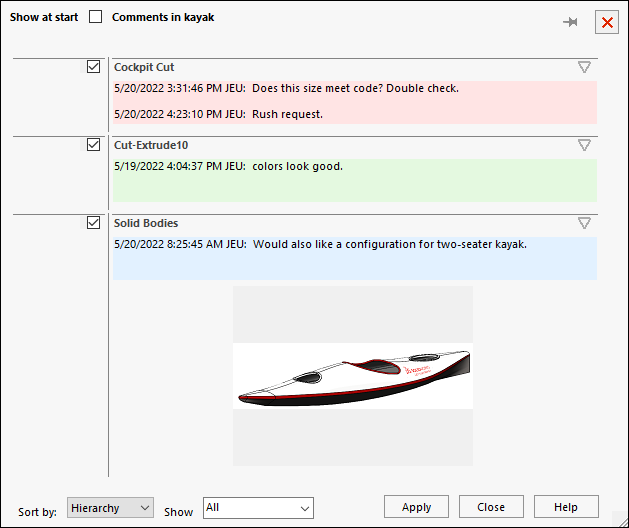Select the kayak image thumbnail

tap(353, 376)
